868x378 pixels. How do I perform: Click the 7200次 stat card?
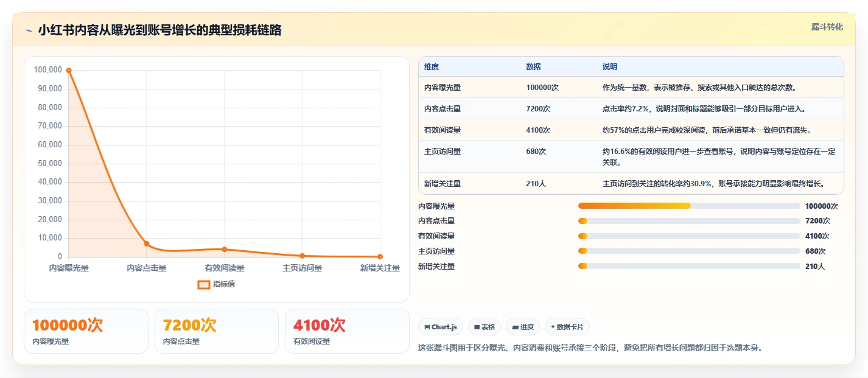click(x=216, y=331)
